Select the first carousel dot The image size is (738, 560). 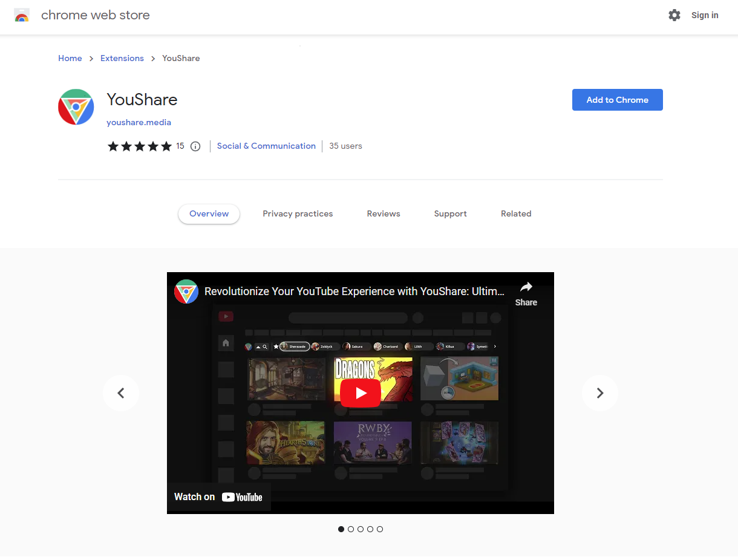pyautogui.click(x=341, y=529)
